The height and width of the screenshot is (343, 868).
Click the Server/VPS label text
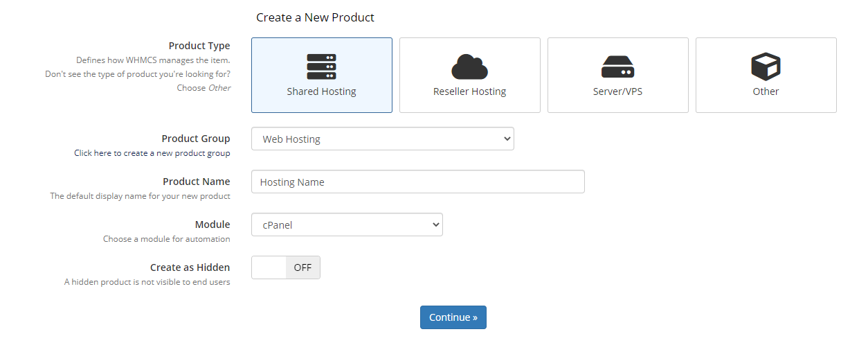pyautogui.click(x=618, y=91)
